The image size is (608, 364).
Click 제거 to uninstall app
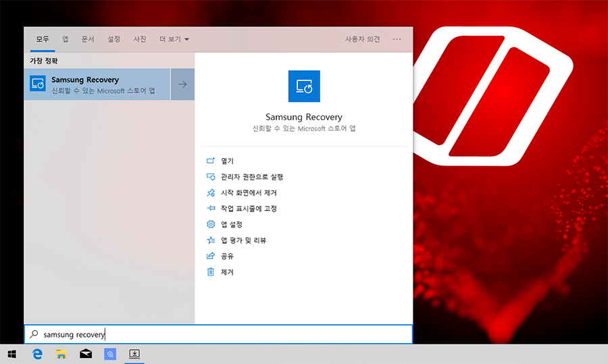point(227,272)
